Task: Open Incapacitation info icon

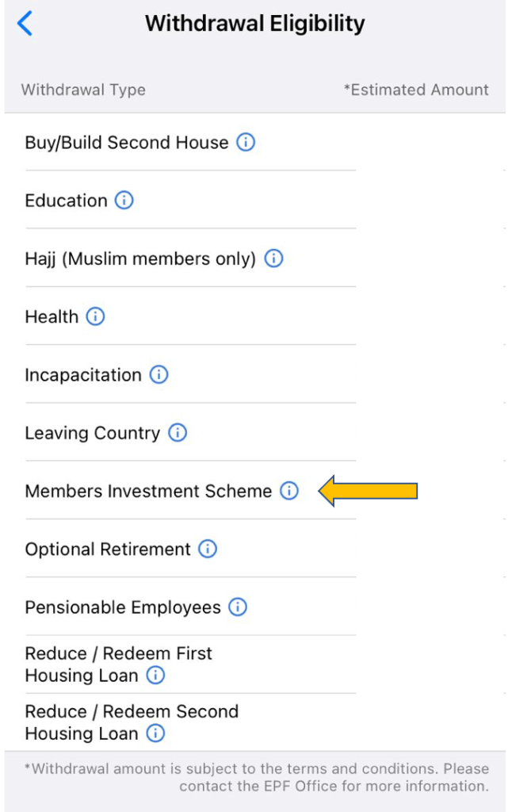Action: pyautogui.click(x=159, y=374)
